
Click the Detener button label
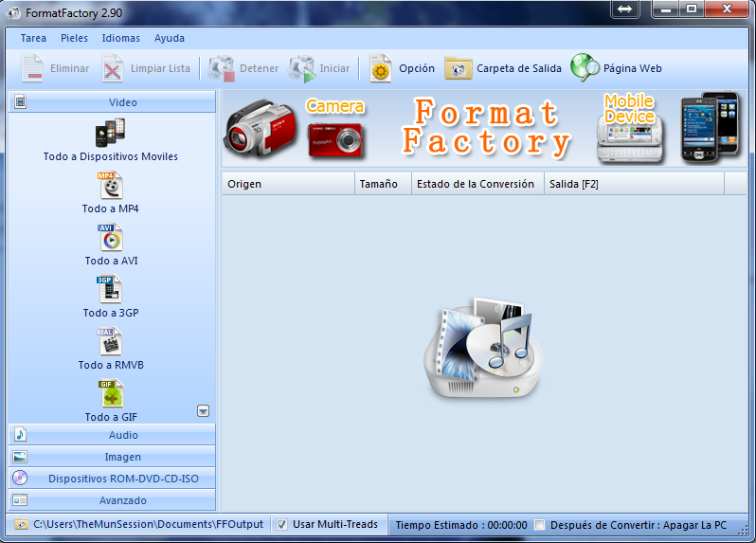(260, 68)
